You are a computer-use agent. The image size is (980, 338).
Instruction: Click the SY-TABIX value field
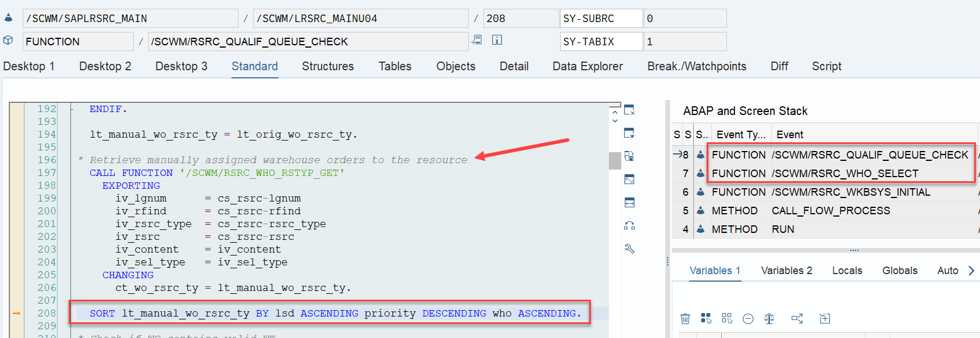[x=685, y=42]
